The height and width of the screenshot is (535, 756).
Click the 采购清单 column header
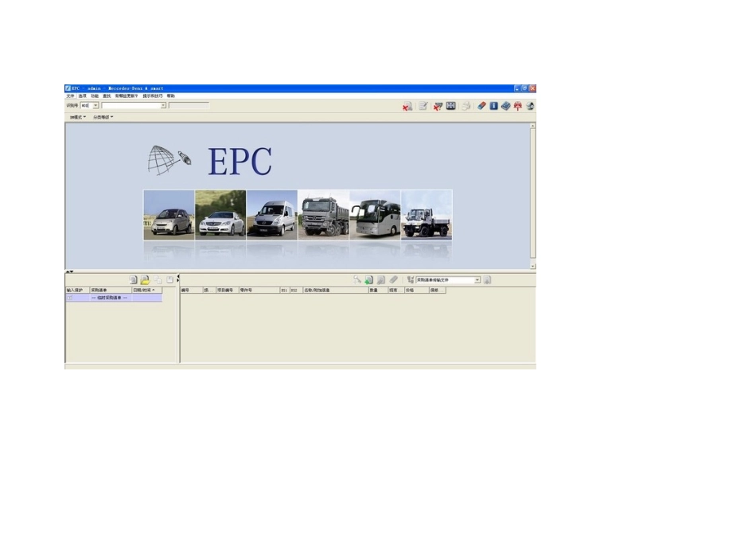(111, 291)
